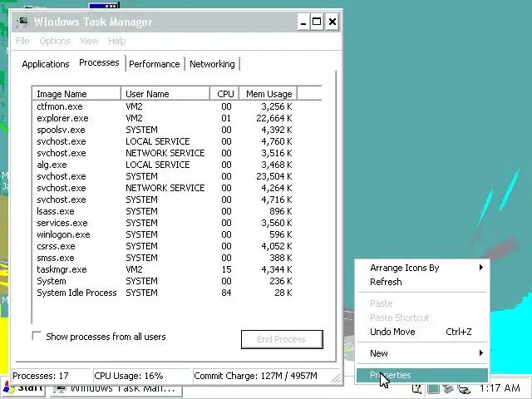Click the disabled Paste menu entry
The height and width of the screenshot is (399, 532).
coord(422,303)
